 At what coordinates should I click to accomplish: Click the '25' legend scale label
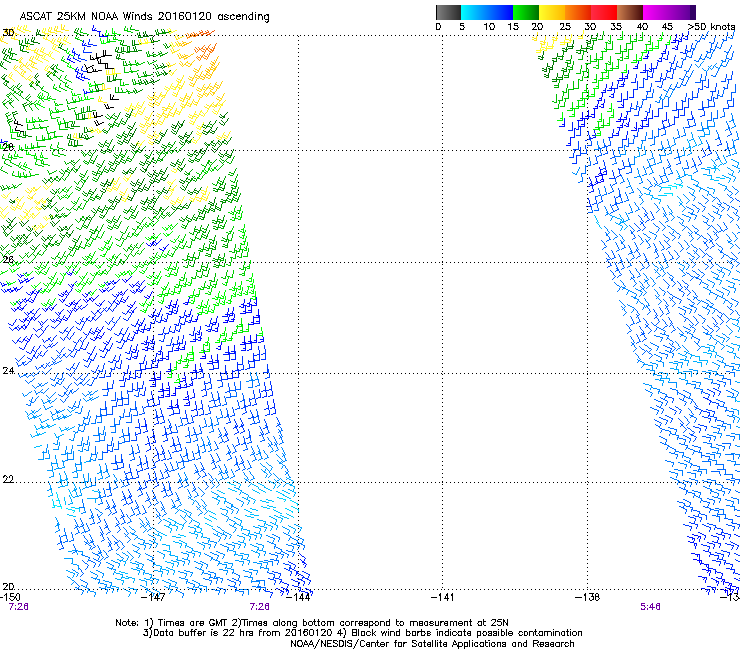564,27
